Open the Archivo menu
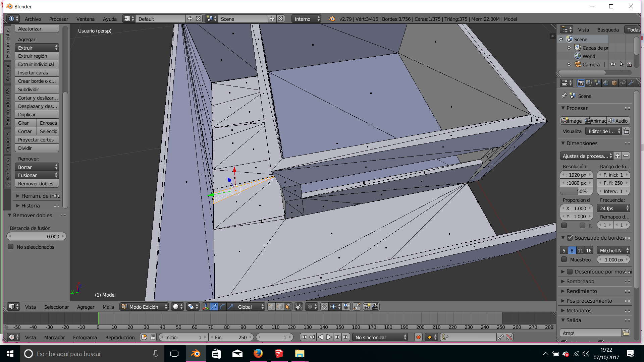This screenshot has width=644, height=362. point(33,19)
